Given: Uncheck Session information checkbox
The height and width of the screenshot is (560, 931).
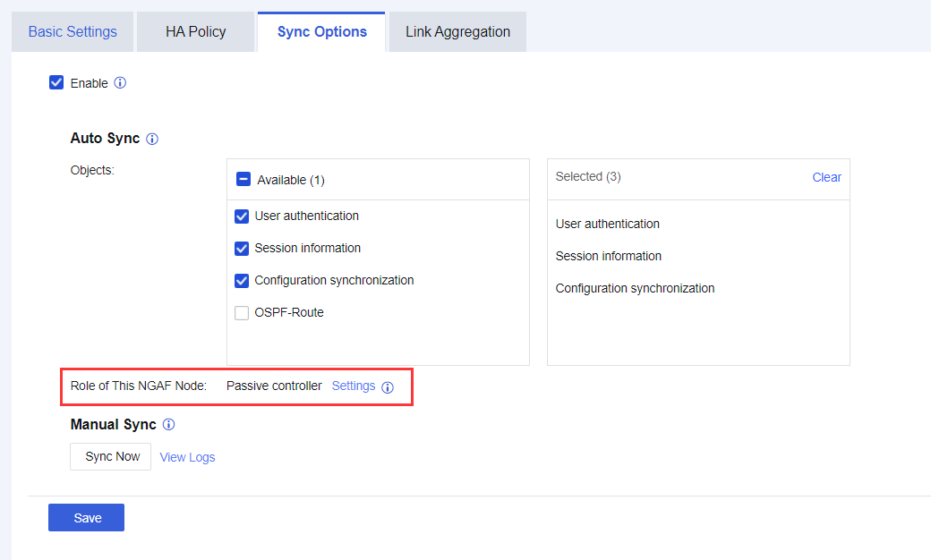Looking at the screenshot, I should [x=242, y=249].
